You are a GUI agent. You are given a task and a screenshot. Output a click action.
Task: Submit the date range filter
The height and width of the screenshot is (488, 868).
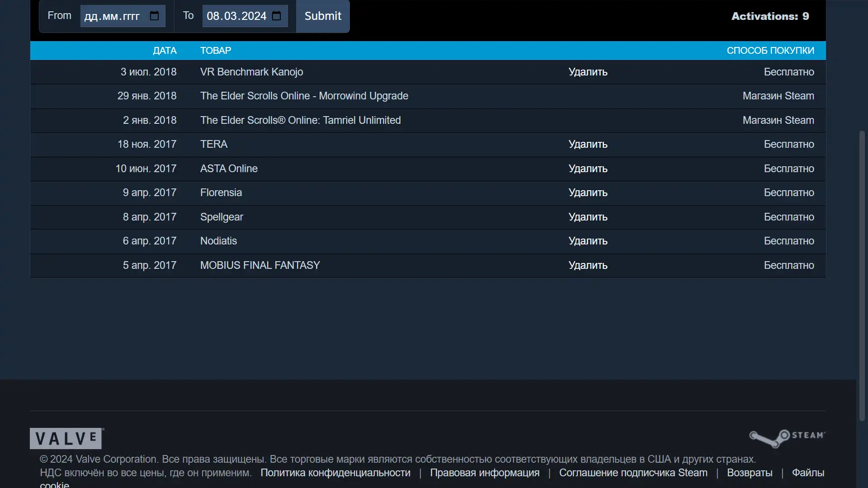[x=323, y=16]
